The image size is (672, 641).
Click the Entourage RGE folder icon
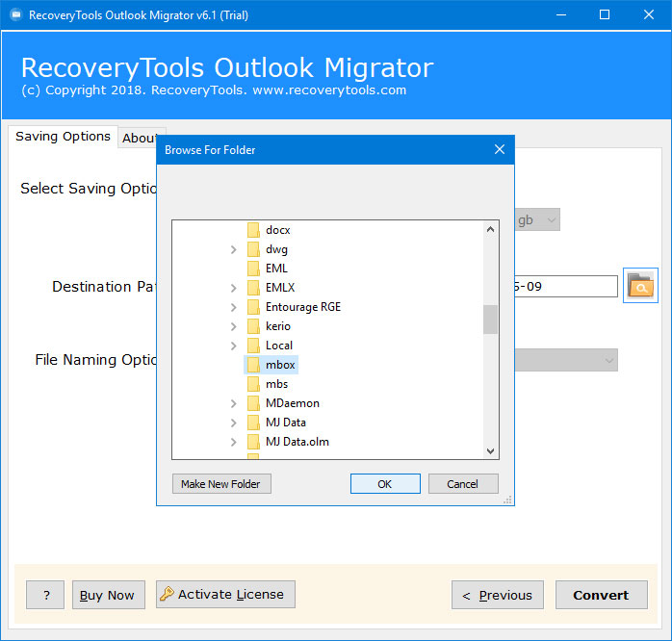[x=253, y=307]
